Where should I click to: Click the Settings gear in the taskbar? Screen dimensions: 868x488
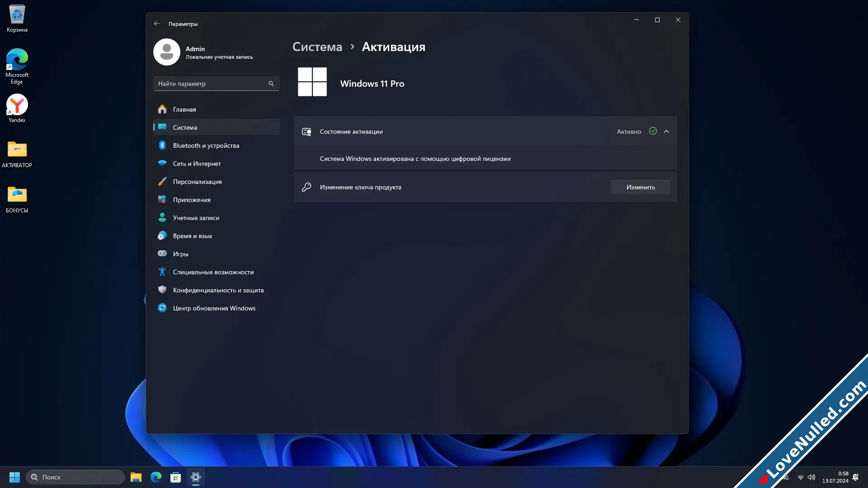(196, 477)
